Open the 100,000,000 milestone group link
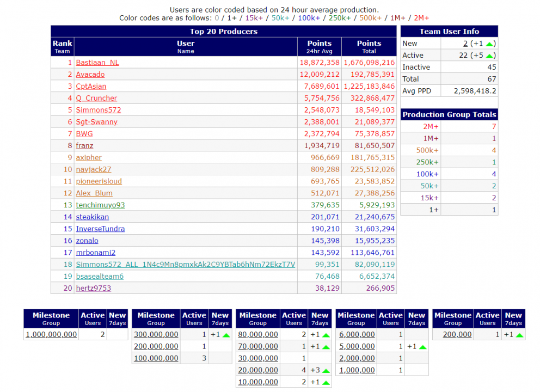Viewport: 540px width, 392px height. click(156, 359)
